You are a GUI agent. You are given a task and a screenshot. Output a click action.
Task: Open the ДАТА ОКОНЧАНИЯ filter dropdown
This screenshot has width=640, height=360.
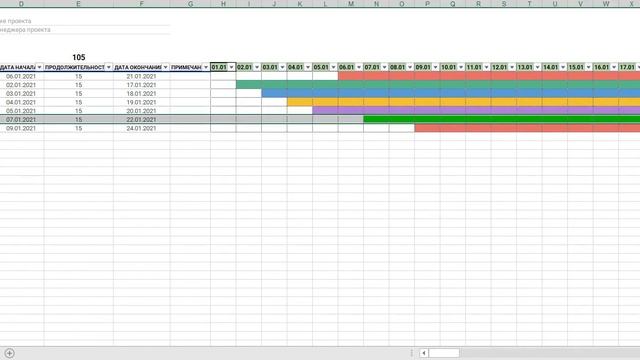coord(165,67)
